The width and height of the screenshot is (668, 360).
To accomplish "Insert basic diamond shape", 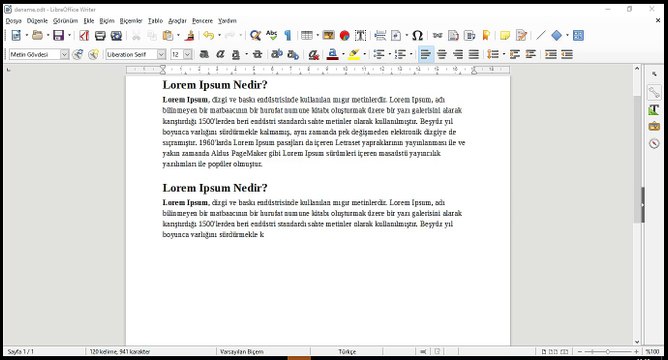I will [556, 35].
